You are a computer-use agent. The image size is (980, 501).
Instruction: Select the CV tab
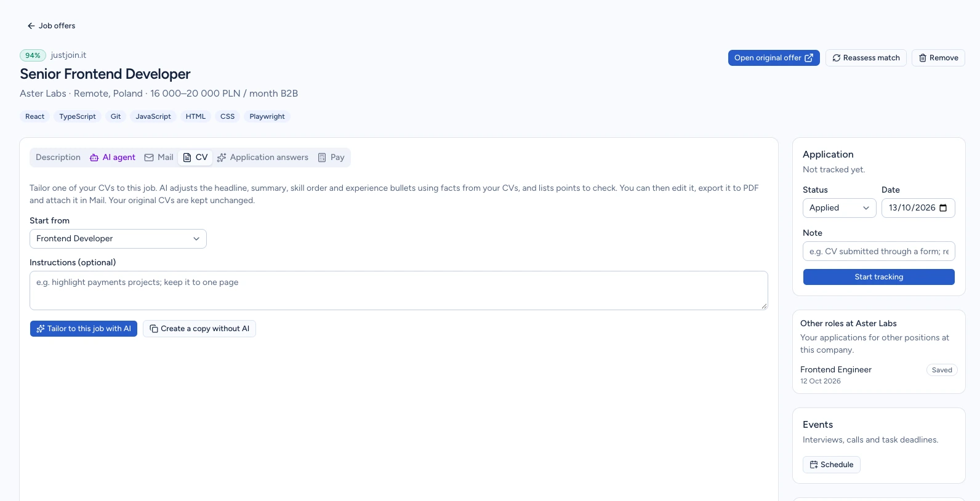(x=195, y=158)
